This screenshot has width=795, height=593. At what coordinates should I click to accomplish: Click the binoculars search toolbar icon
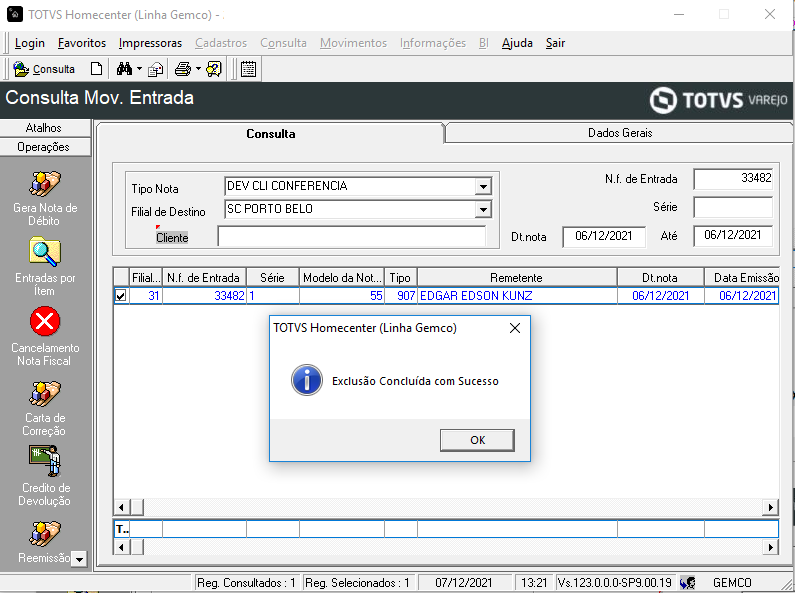(124, 68)
